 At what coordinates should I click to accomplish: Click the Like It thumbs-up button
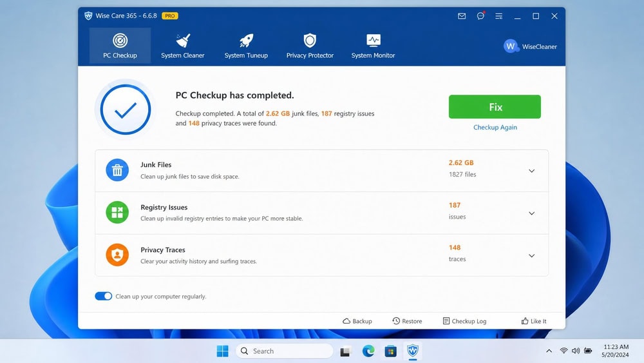click(534, 321)
